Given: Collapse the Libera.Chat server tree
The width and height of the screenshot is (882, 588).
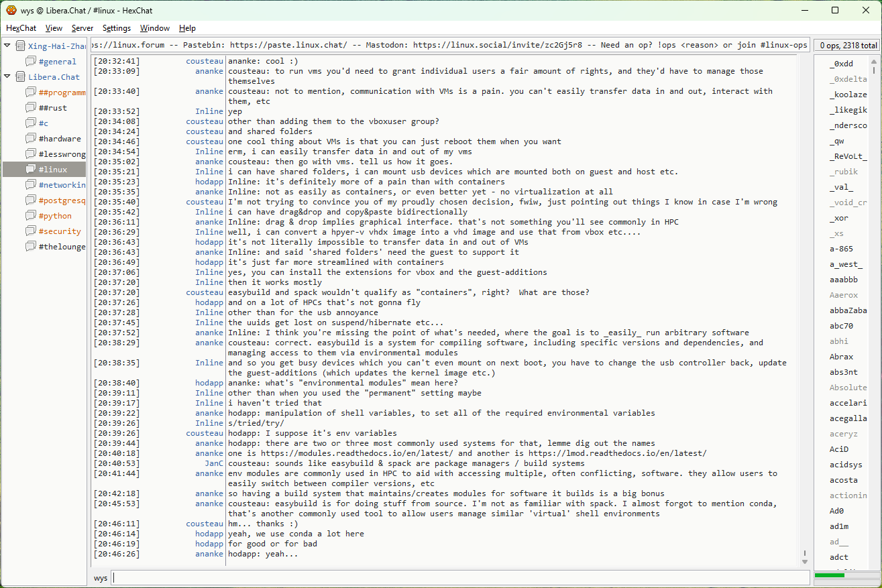Looking at the screenshot, I should coord(7,76).
